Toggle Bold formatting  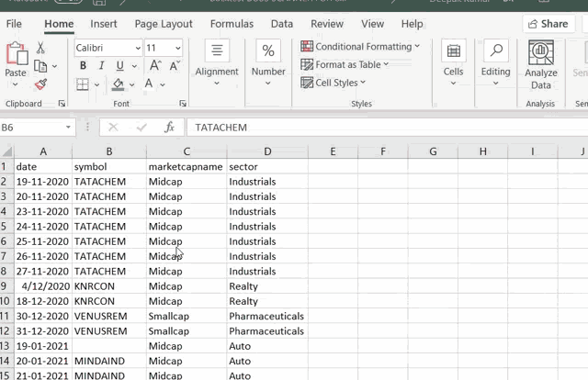(x=83, y=65)
